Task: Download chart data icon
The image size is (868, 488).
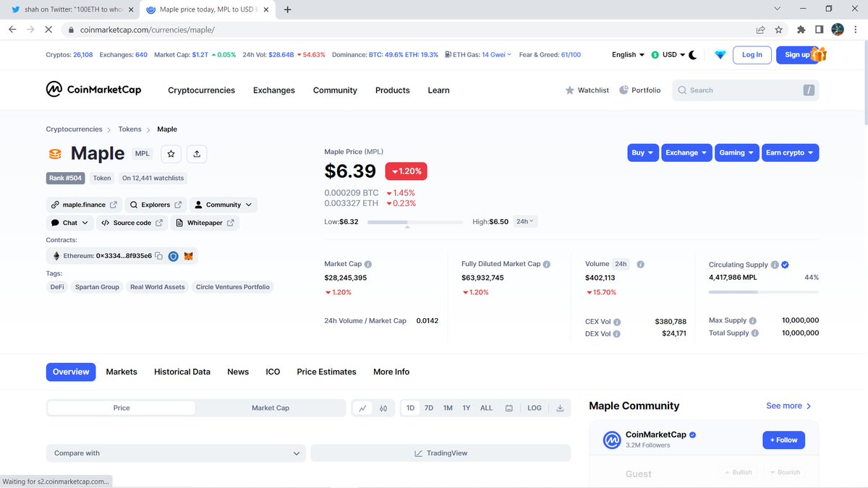Action: [560, 408]
